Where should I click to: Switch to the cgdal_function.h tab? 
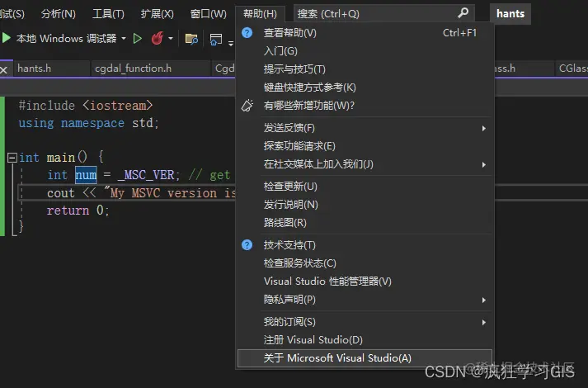pos(151,69)
